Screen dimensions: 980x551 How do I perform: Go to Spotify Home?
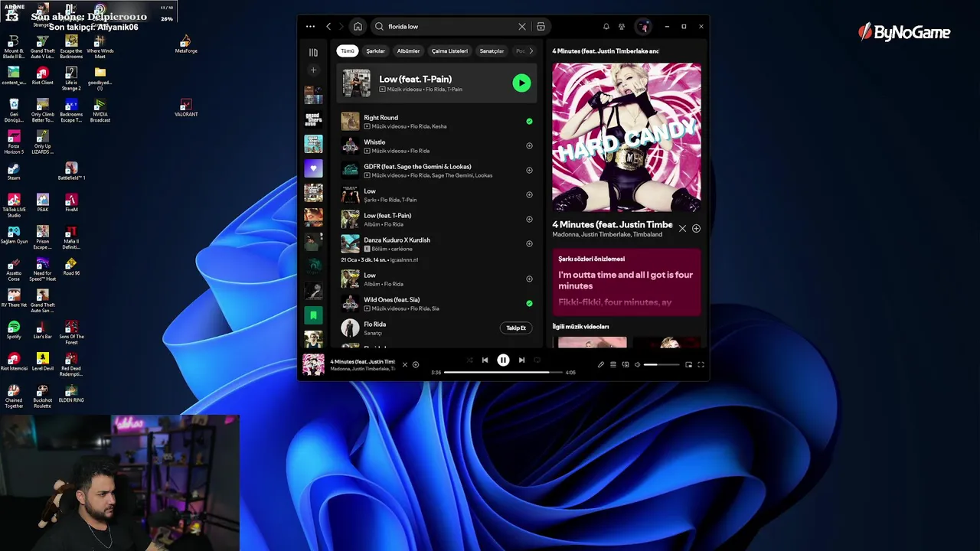click(358, 26)
